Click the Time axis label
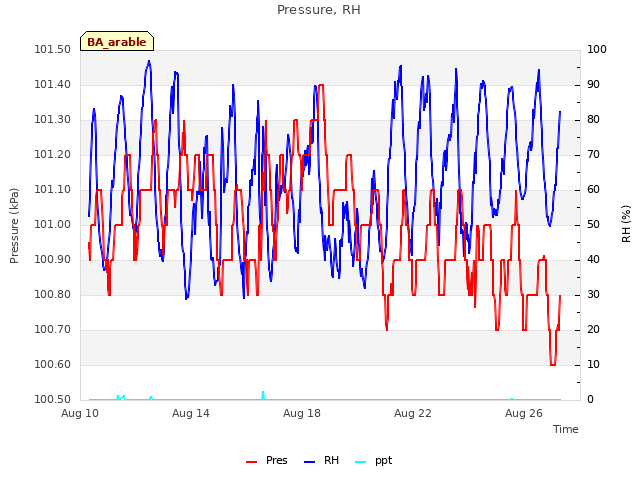 565,429
